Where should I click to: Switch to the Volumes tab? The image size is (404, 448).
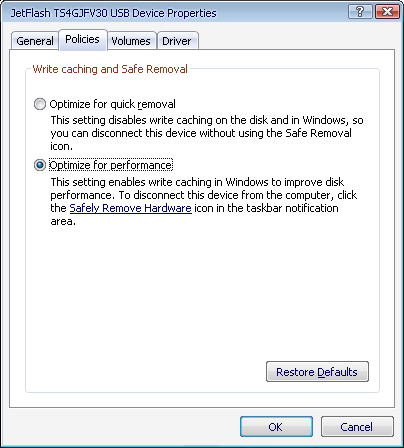tap(131, 41)
